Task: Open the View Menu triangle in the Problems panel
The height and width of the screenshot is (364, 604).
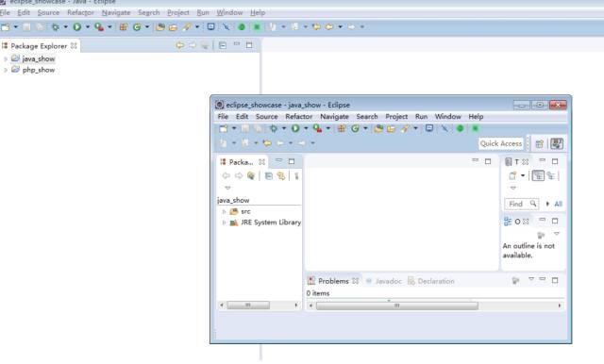Action: point(530,278)
